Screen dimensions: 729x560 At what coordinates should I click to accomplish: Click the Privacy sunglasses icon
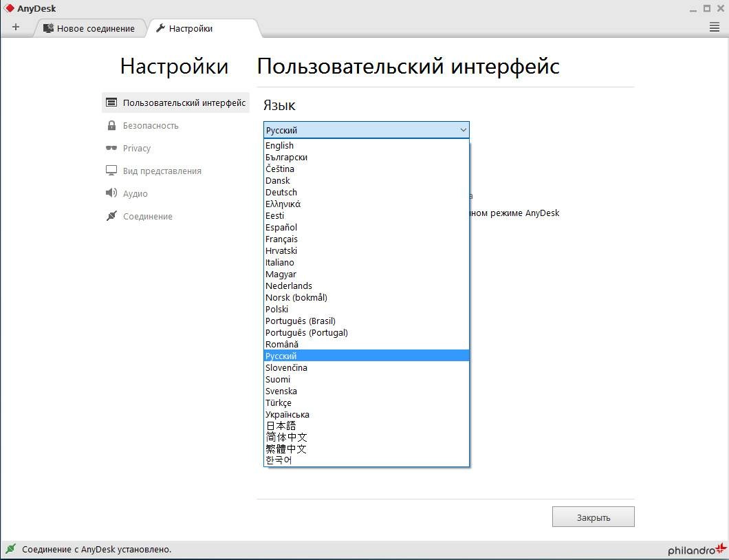coord(111,148)
